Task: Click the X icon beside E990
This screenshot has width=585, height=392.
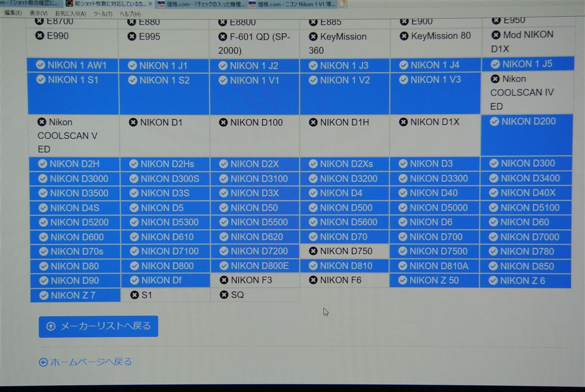Action: click(39, 35)
